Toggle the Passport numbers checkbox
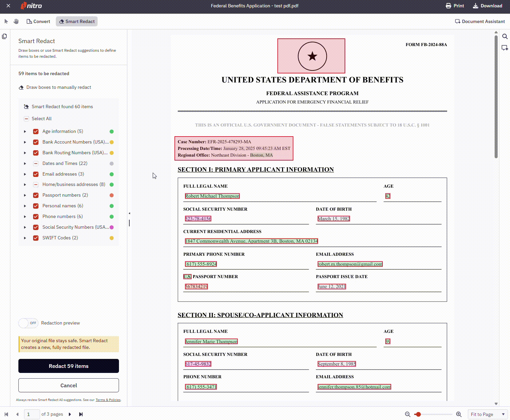The image size is (510, 420). [36, 195]
